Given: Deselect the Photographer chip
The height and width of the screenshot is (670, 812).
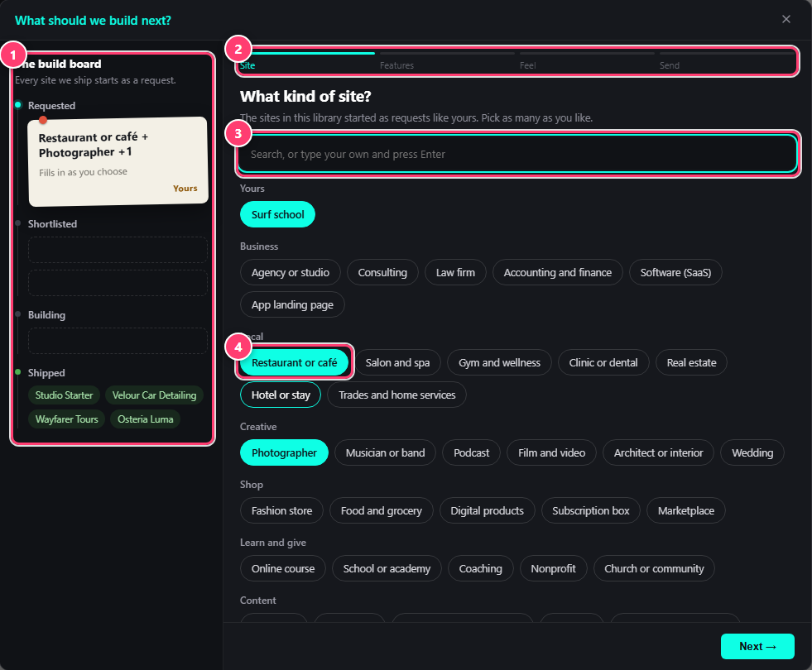Looking at the screenshot, I should (284, 452).
